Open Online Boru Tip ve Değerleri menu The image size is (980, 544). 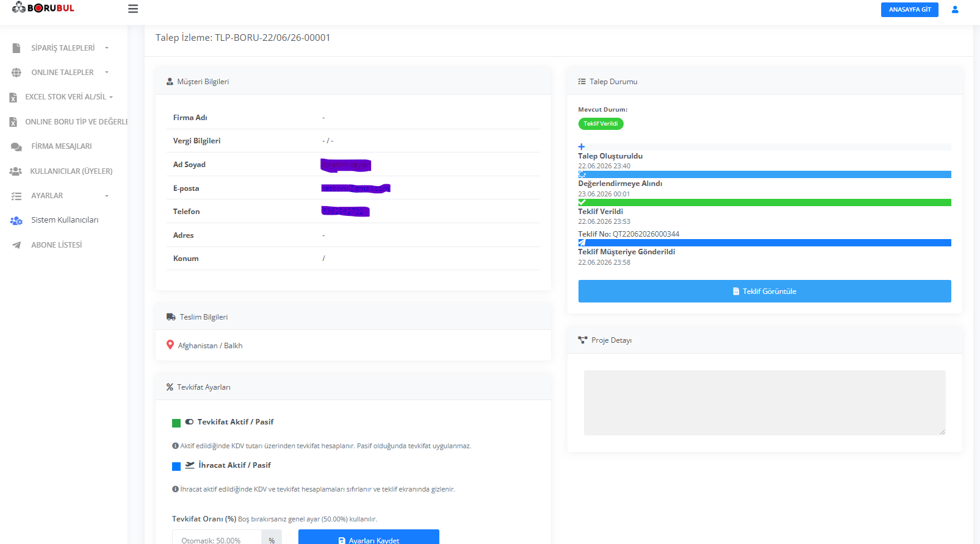pos(68,122)
